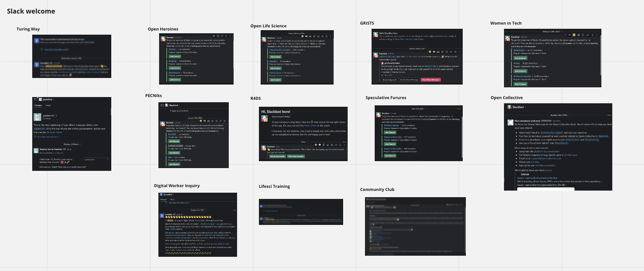Screen dimensions: 644x271
Task: Click the 'Speculative Furures' label
Action: point(386,98)
